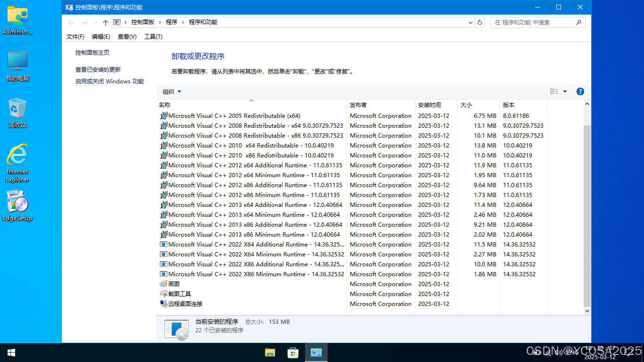Open the 组织 dropdown
644x362 pixels.
(172, 91)
